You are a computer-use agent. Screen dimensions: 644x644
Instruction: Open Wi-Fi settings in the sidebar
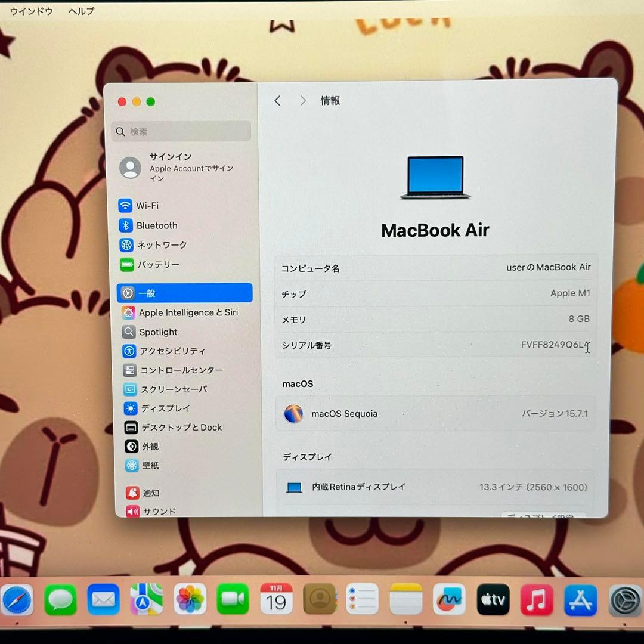[145, 206]
